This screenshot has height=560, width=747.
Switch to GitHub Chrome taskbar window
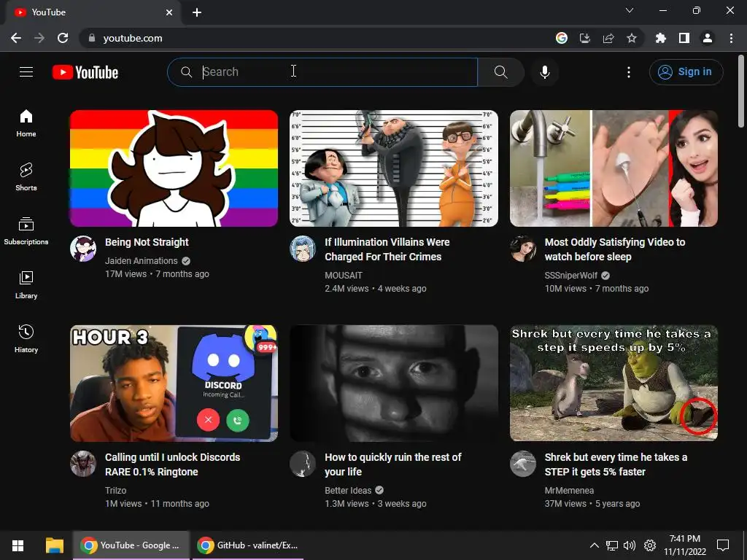(247, 545)
